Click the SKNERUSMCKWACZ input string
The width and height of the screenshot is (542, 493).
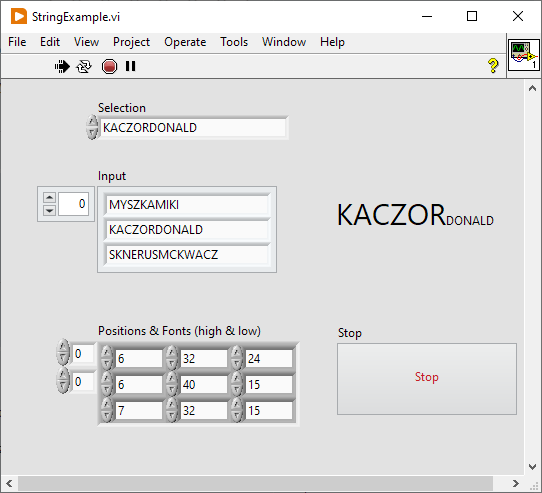click(x=187, y=255)
